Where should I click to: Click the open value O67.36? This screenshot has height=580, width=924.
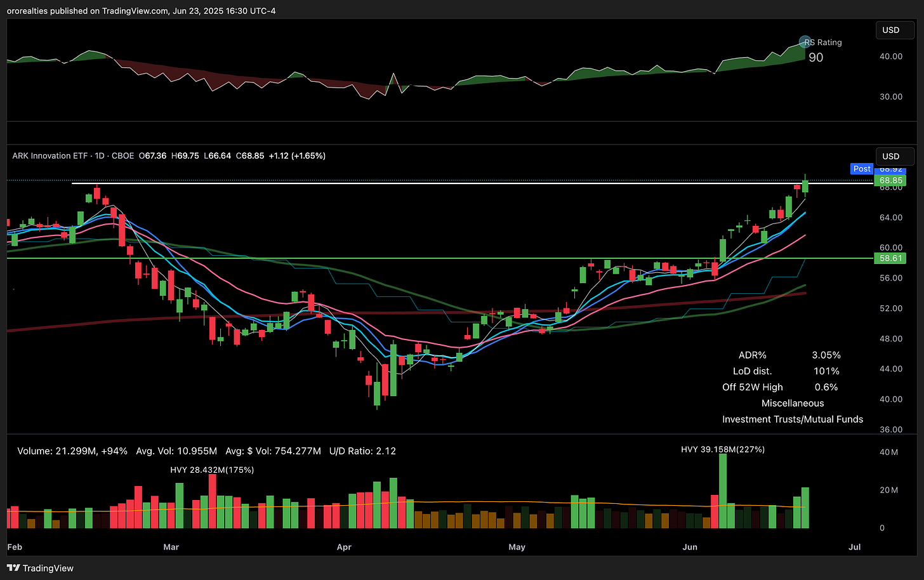(153, 155)
